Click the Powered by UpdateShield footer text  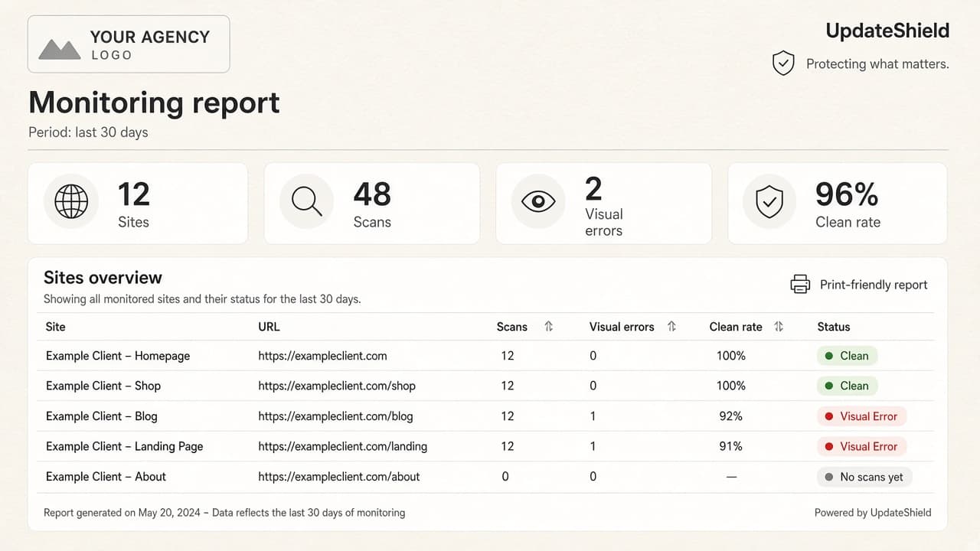coord(873,513)
